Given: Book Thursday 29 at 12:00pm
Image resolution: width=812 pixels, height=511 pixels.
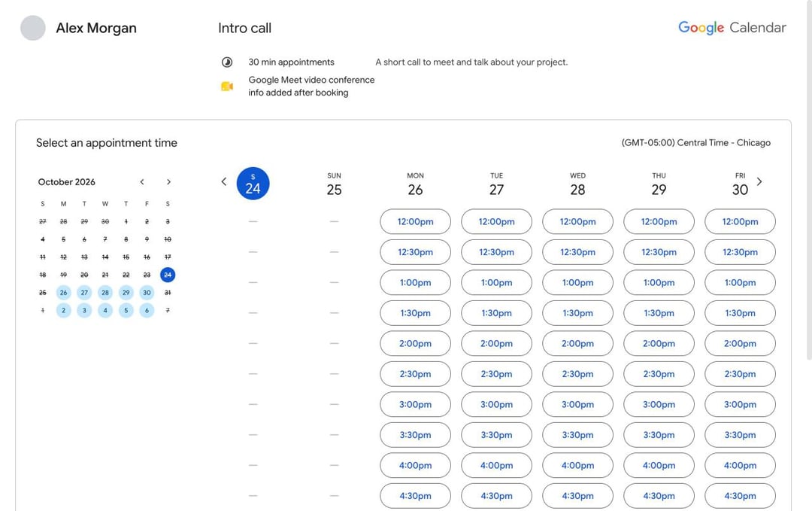Looking at the screenshot, I should click(x=659, y=222).
